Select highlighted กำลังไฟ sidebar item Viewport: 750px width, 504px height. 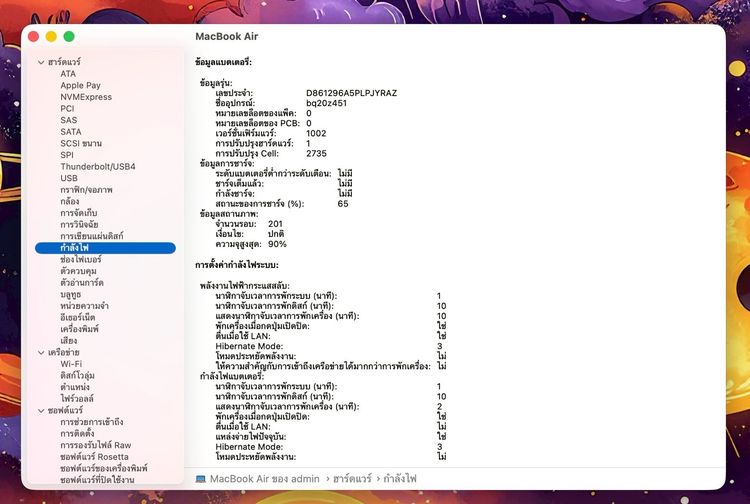105,248
